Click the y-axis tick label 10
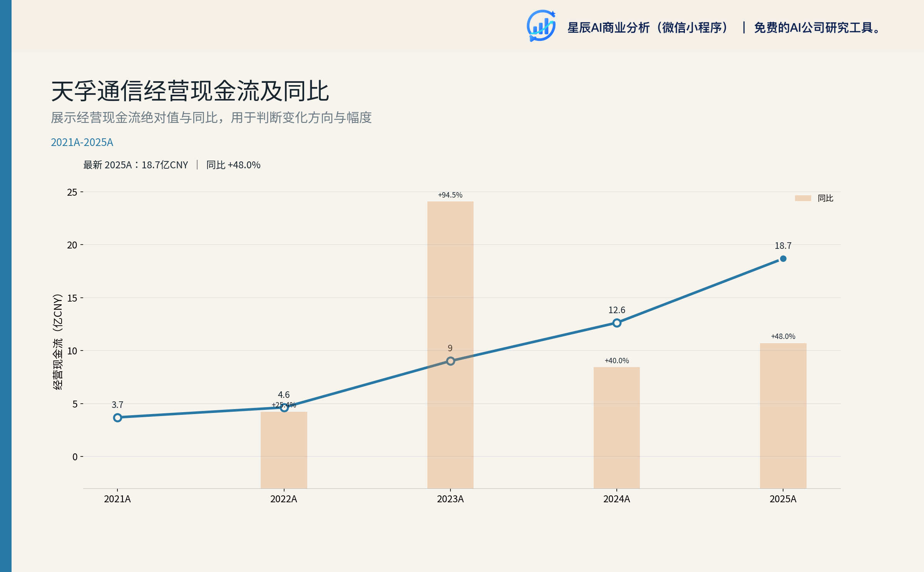The image size is (924, 572). click(72, 351)
